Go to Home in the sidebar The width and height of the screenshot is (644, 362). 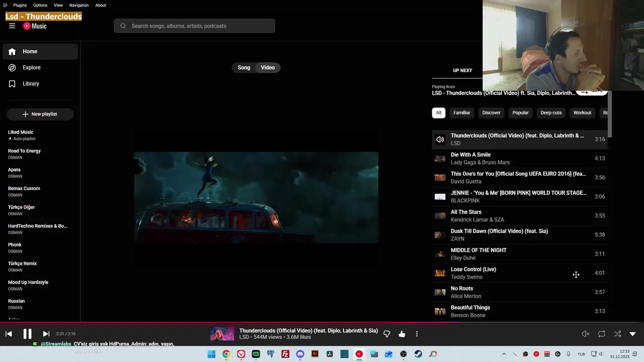coord(40,51)
